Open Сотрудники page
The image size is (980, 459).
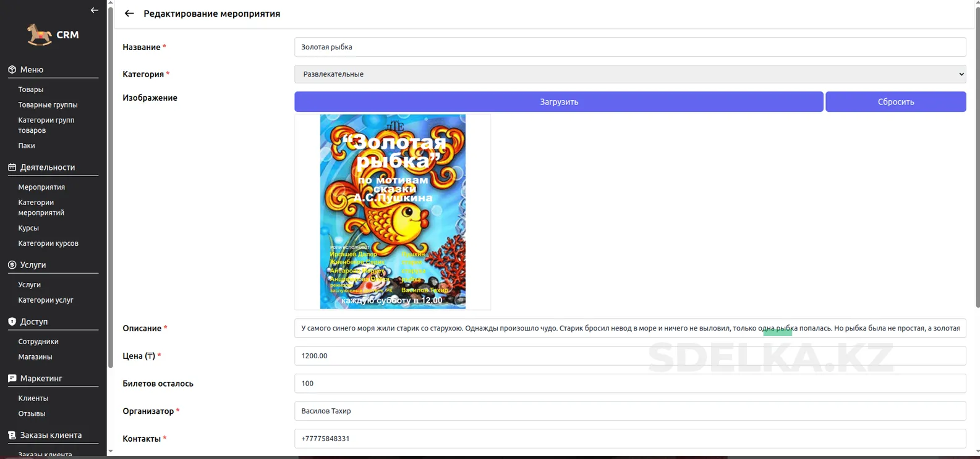tap(38, 342)
